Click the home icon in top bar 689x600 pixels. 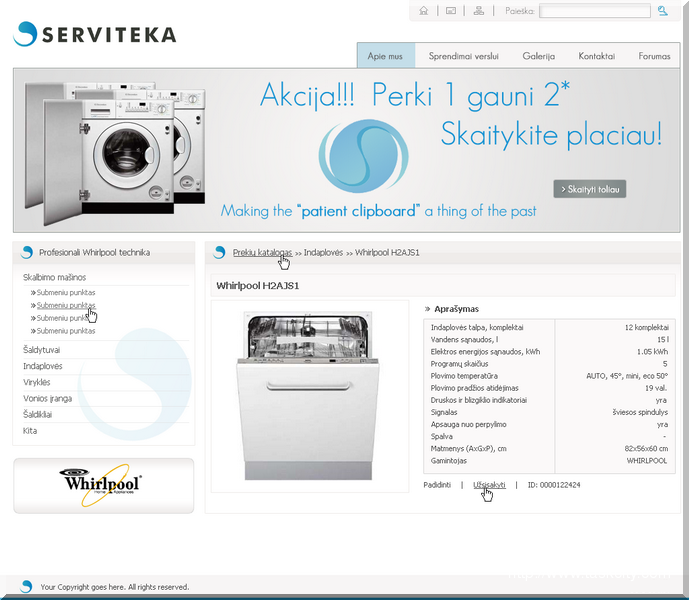[424, 11]
